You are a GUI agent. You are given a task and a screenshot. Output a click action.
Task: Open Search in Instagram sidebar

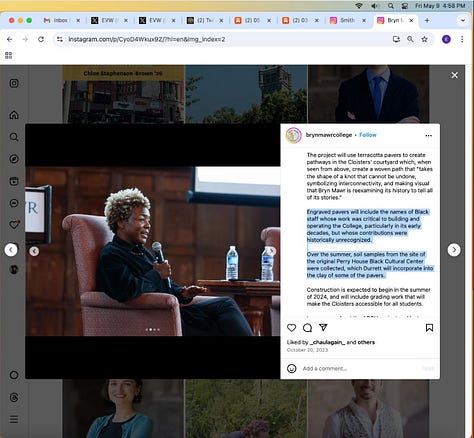click(14, 137)
